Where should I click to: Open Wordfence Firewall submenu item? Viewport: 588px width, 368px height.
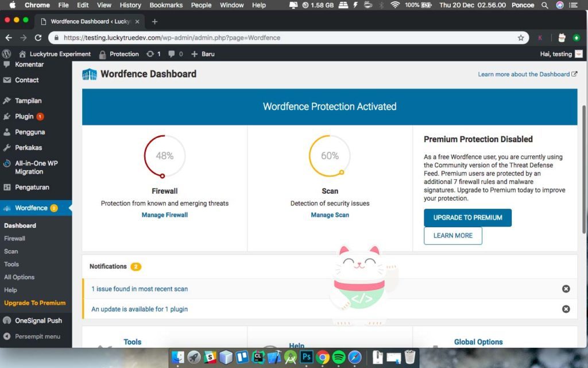coord(14,239)
